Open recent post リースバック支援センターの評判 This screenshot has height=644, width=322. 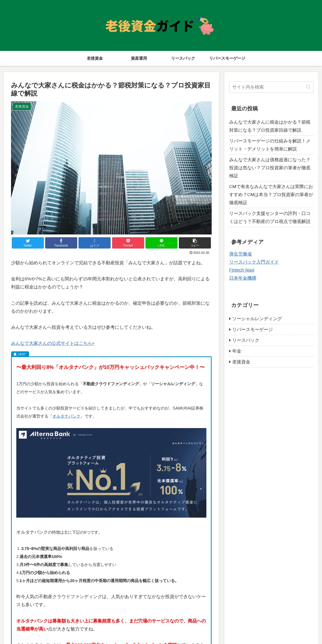[271, 217]
